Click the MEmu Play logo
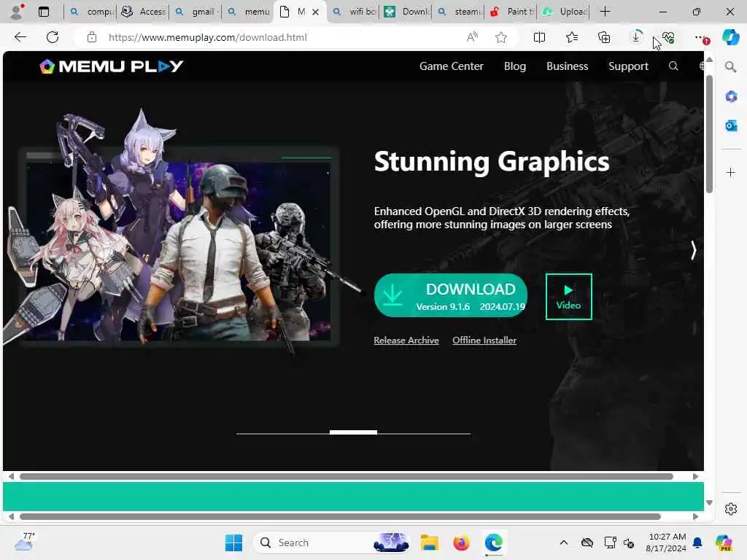The image size is (747, 560). click(112, 66)
